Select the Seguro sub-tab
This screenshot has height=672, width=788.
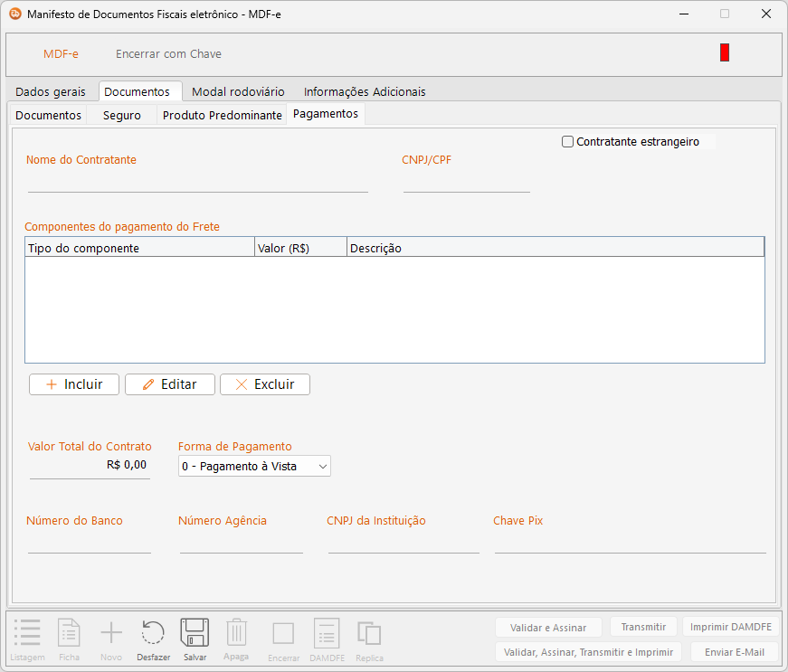122,116
